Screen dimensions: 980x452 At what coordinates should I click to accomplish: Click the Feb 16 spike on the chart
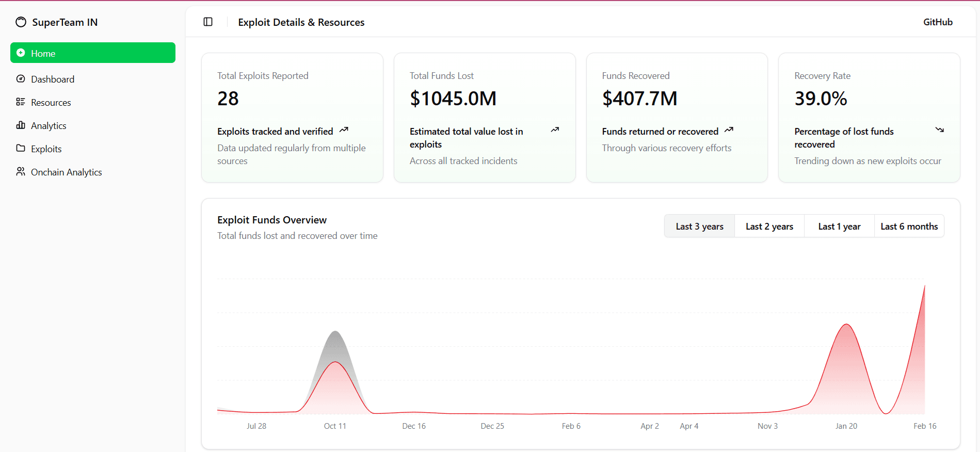[924, 286]
